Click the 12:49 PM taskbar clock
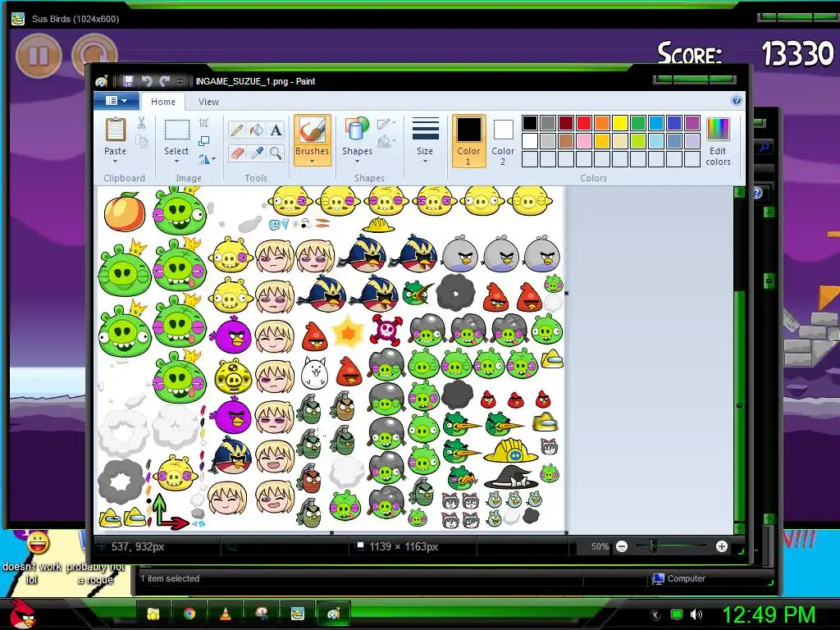The height and width of the screenshot is (630, 840). coord(769,614)
